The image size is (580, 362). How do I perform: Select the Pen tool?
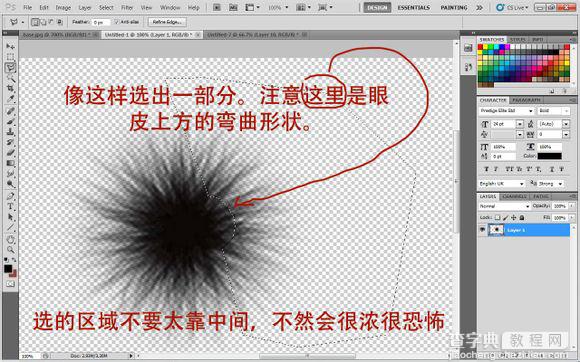(10, 196)
